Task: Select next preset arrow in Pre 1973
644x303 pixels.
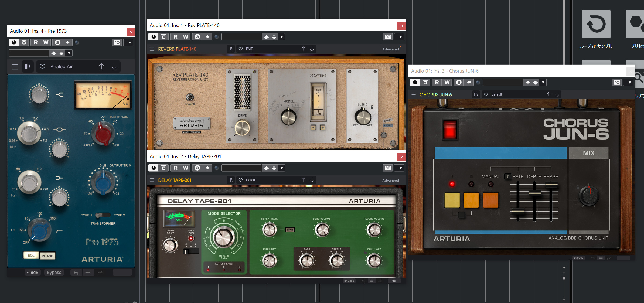Action: click(114, 66)
